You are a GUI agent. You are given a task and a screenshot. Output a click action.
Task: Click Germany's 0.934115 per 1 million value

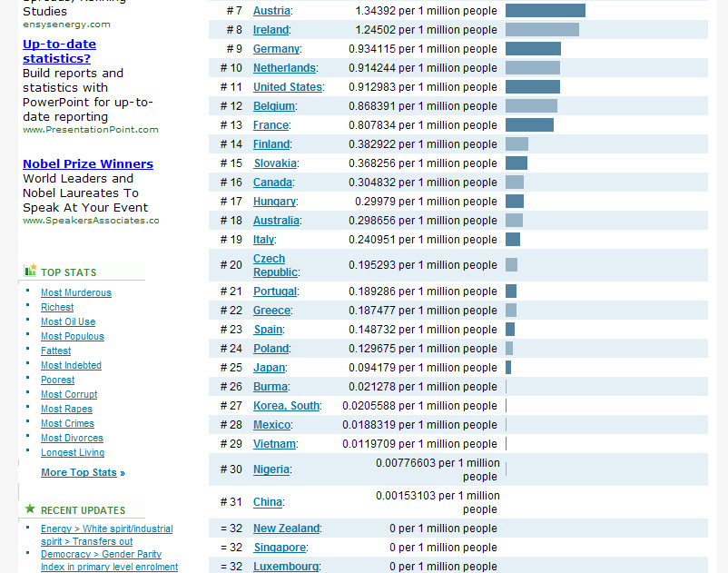[x=423, y=49]
